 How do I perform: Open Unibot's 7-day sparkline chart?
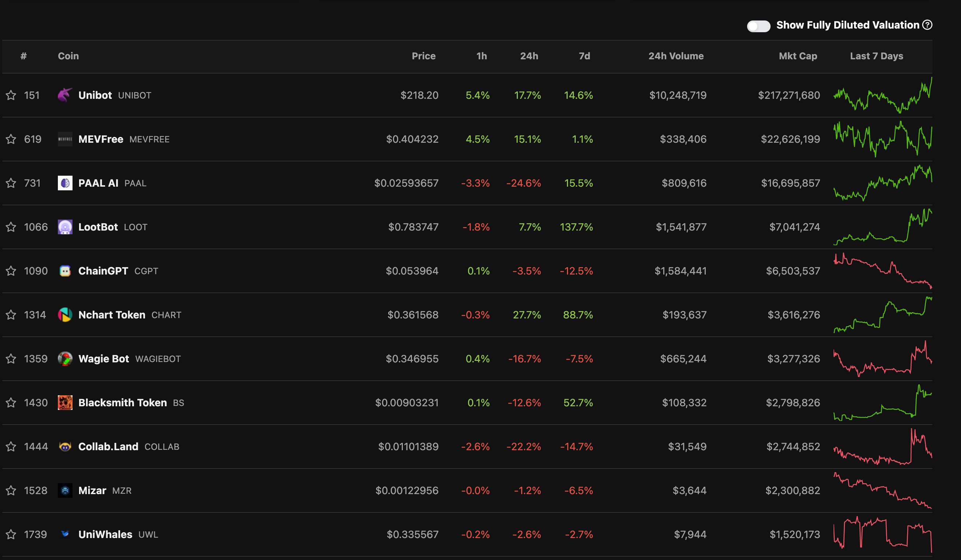(x=882, y=95)
